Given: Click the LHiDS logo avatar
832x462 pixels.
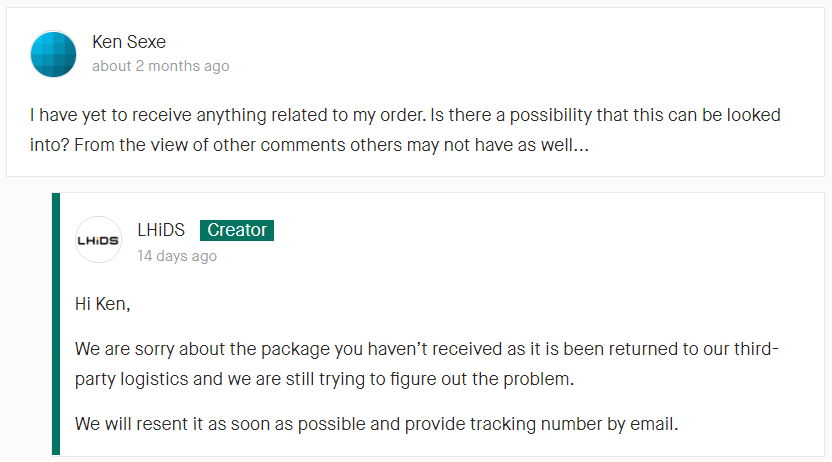Looking at the screenshot, I should 98,240.
